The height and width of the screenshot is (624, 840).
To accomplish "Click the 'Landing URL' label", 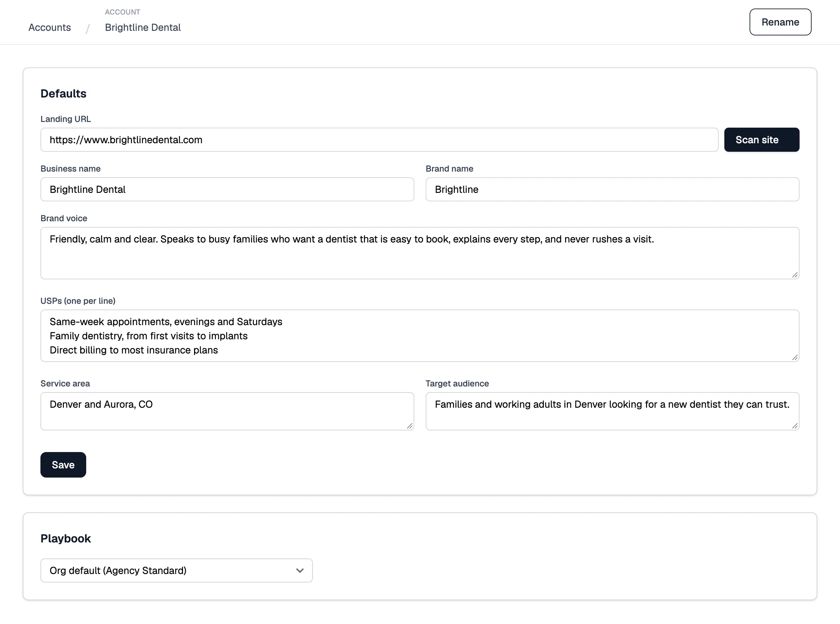I will [x=66, y=119].
